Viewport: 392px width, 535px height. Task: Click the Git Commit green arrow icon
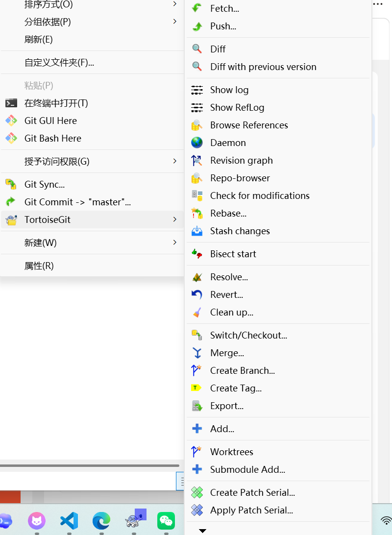[11, 202]
